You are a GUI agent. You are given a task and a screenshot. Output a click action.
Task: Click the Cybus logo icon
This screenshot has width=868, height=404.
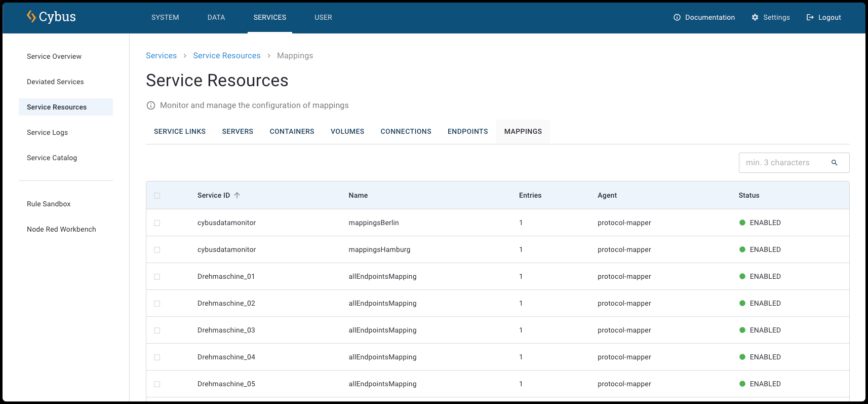point(31,17)
